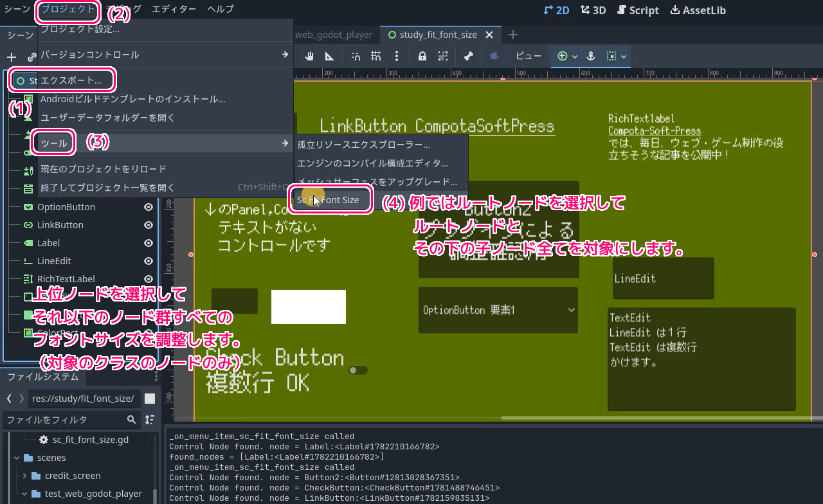Choose プロジェクト設定... menu entry

165,29
